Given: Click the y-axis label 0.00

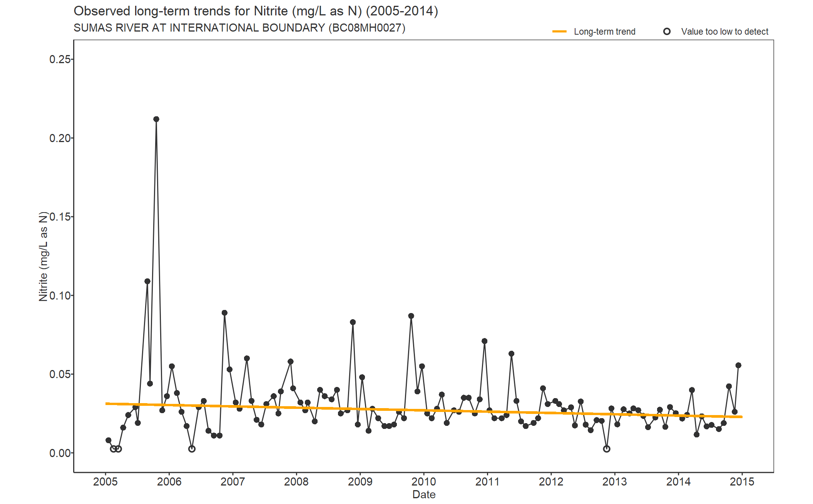Looking at the screenshot, I should pos(60,453).
